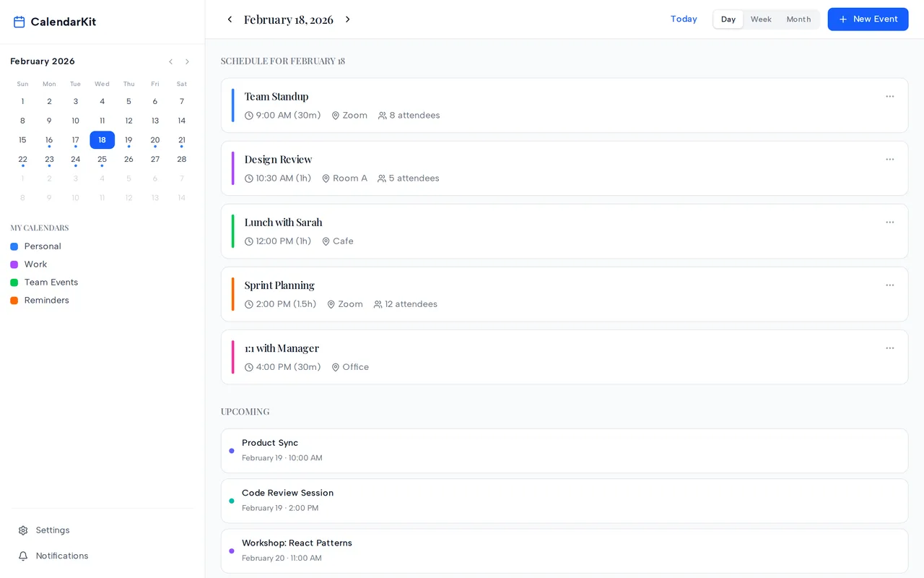Open the Design Review event title

coord(278,159)
